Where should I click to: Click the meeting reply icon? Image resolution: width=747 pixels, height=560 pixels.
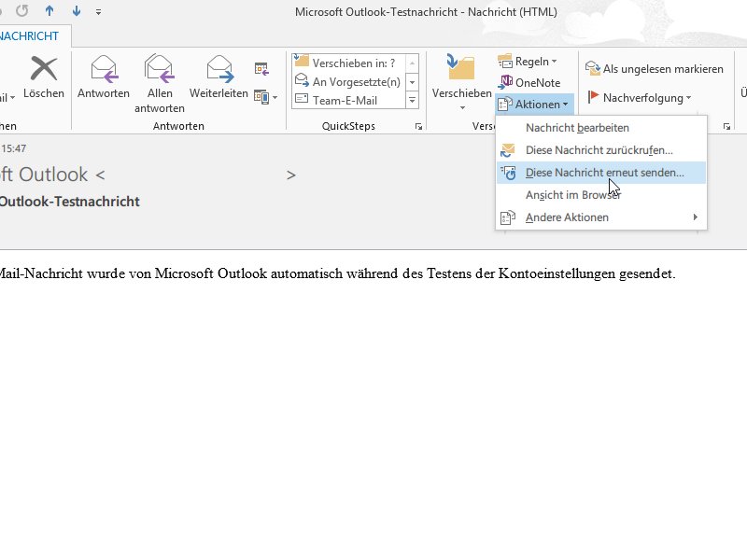click(x=261, y=68)
